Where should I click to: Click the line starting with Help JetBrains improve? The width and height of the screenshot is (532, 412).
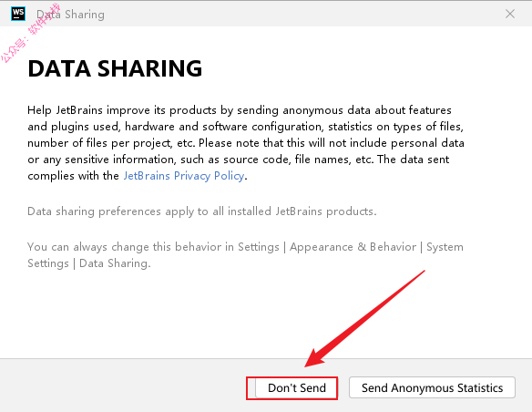tap(240, 110)
